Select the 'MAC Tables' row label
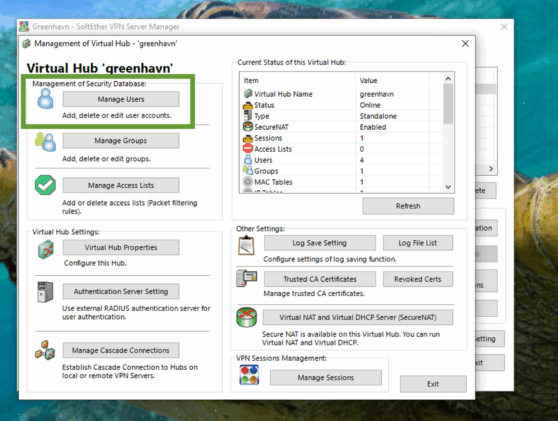Image resolution: width=558 pixels, height=421 pixels. coord(273,182)
